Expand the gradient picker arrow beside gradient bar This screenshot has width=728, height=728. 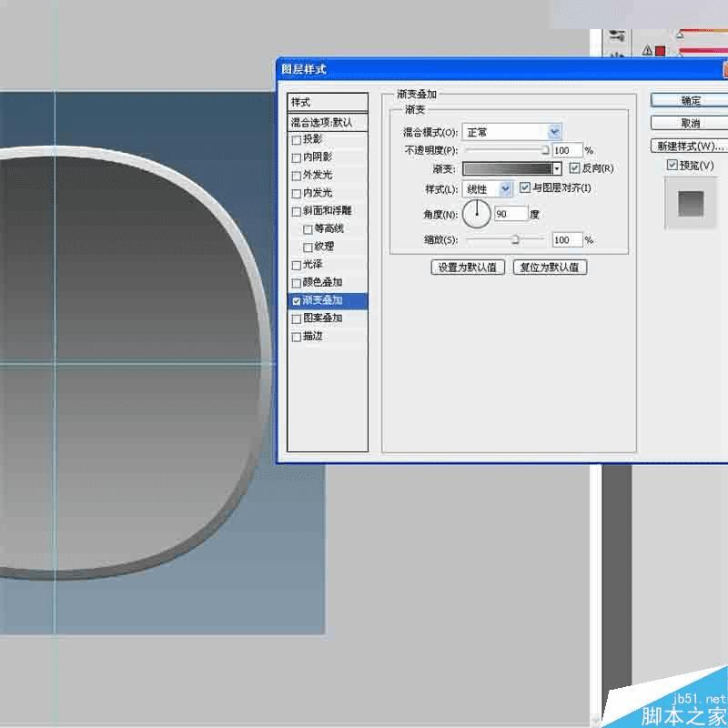557,168
